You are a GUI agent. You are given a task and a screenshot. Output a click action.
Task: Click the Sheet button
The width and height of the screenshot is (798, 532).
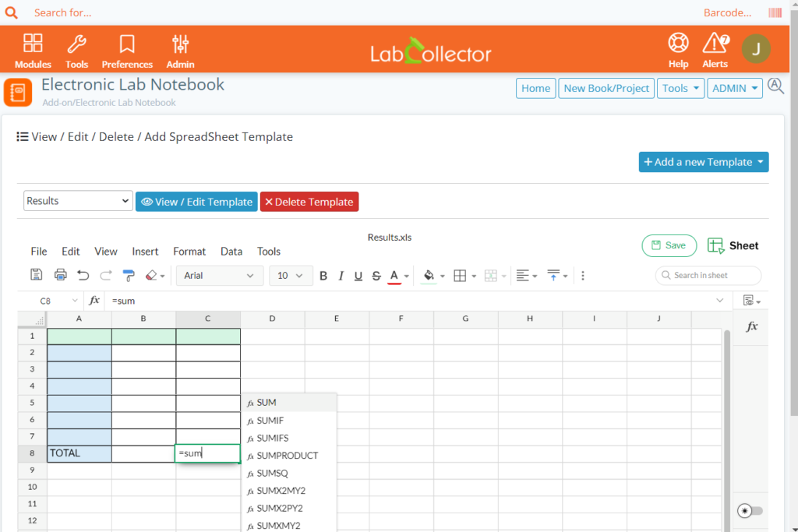click(733, 245)
